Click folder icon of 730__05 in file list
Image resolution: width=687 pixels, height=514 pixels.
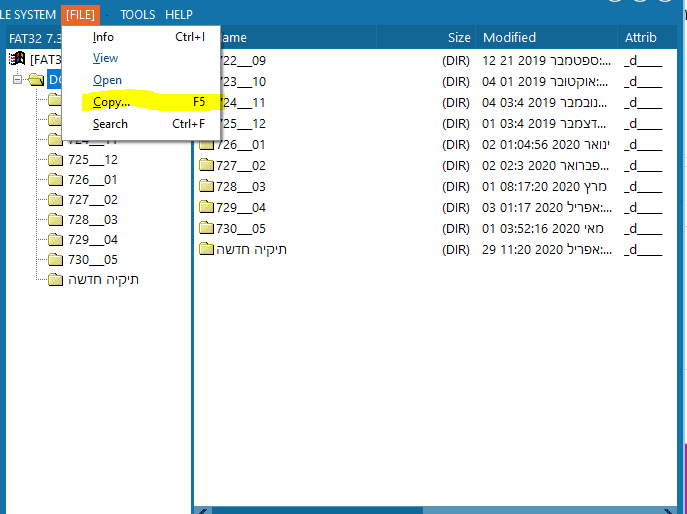coord(206,228)
